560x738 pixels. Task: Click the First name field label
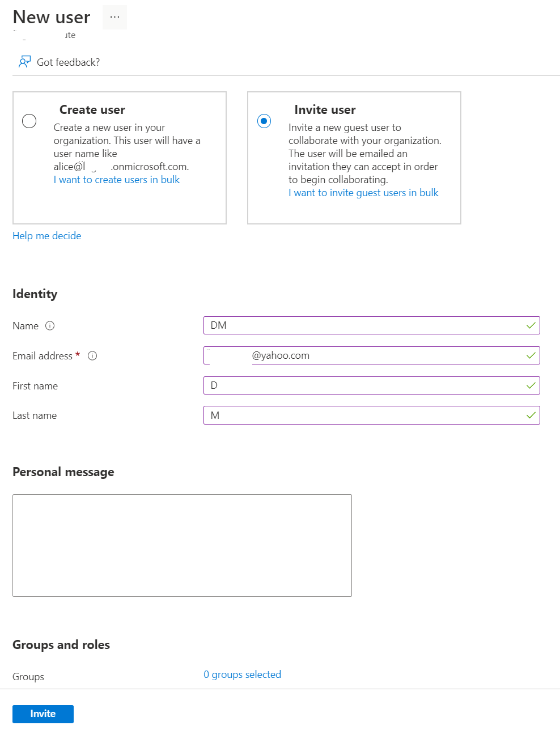tap(35, 386)
